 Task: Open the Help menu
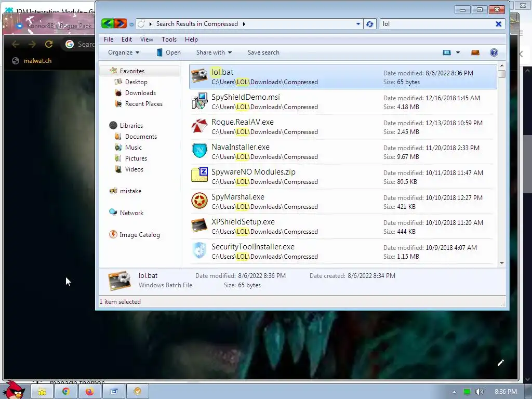[x=191, y=39]
